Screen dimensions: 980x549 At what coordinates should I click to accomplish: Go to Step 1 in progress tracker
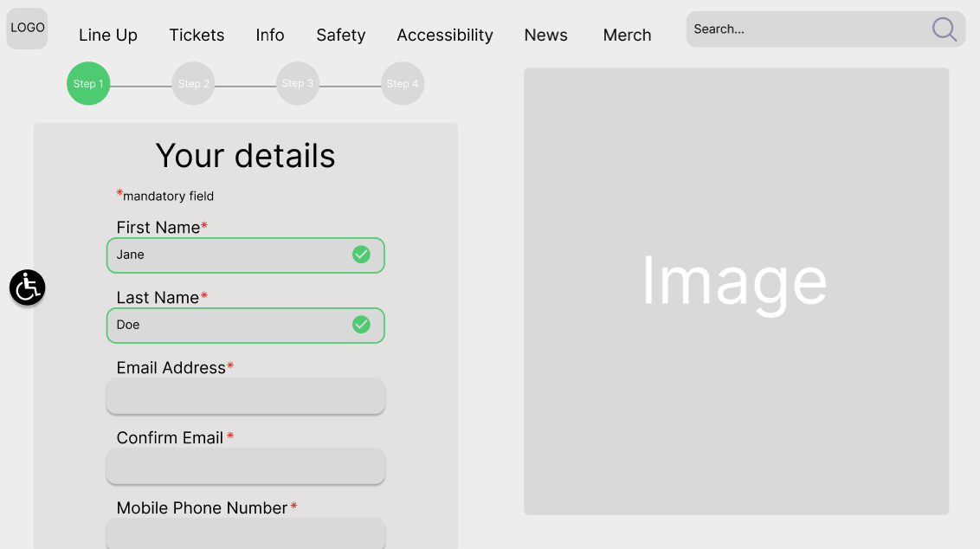click(x=88, y=84)
